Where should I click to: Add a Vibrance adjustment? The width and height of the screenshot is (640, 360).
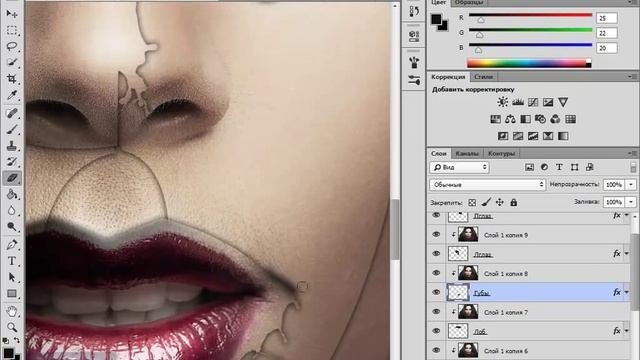563,102
